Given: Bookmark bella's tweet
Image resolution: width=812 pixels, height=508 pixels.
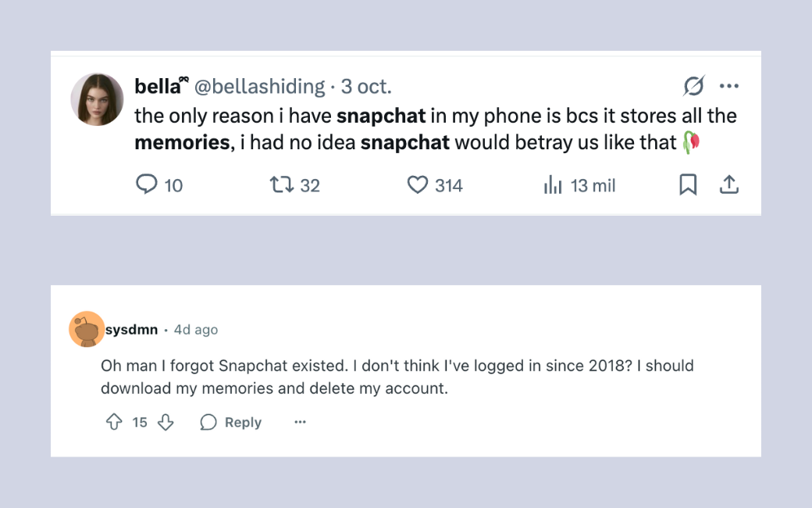Looking at the screenshot, I should pos(688,185).
